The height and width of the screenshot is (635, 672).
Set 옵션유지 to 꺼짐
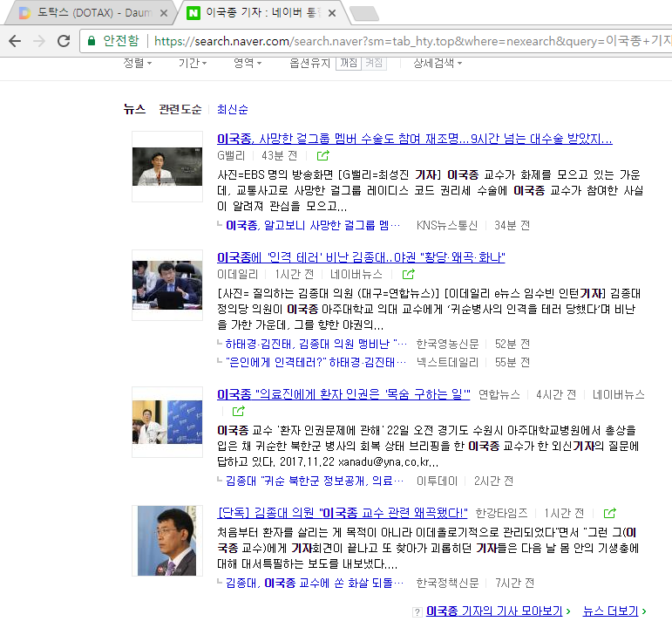pos(349,64)
